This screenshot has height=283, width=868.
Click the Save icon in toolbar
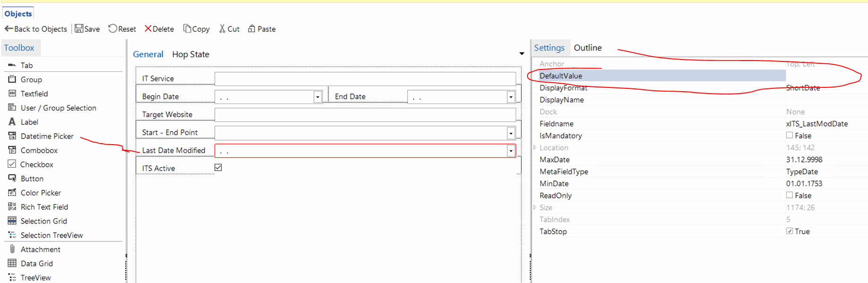click(x=79, y=29)
